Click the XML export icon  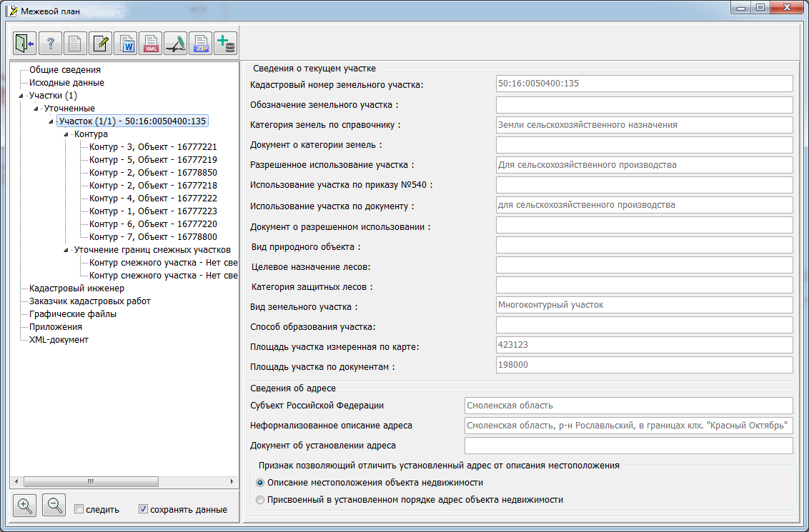tap(151, 44)
